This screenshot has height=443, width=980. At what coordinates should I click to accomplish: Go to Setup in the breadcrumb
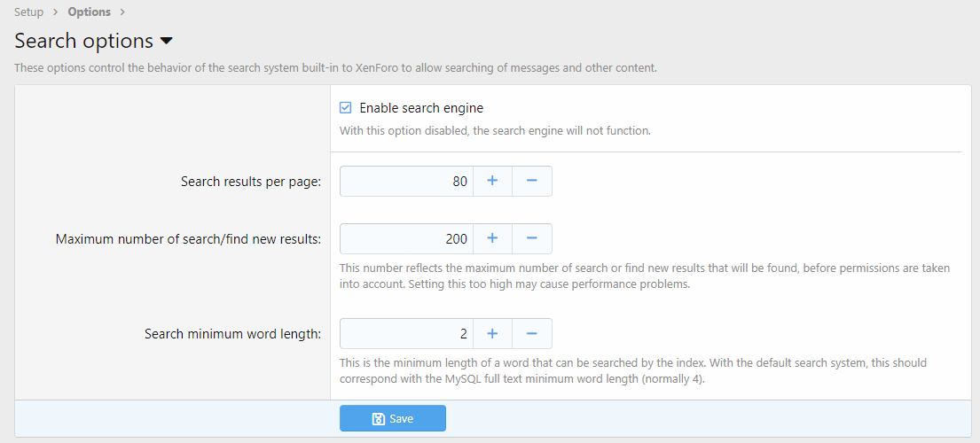coord(29,12)
